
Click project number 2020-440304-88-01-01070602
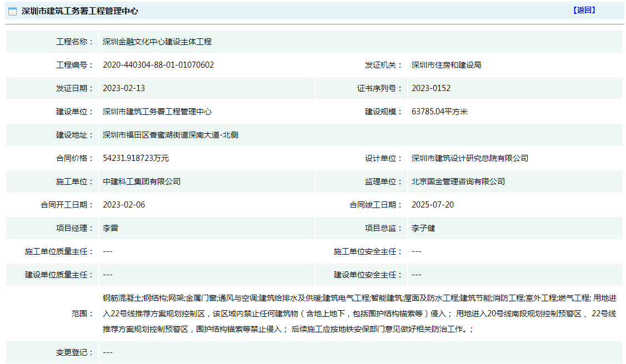pyautogui.click(x=158, y=65)
